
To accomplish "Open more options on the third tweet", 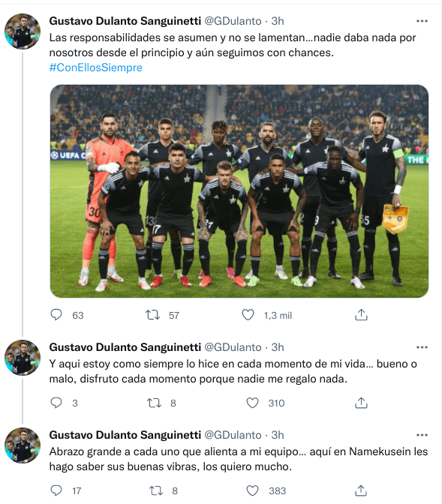I will click(422, 435).
